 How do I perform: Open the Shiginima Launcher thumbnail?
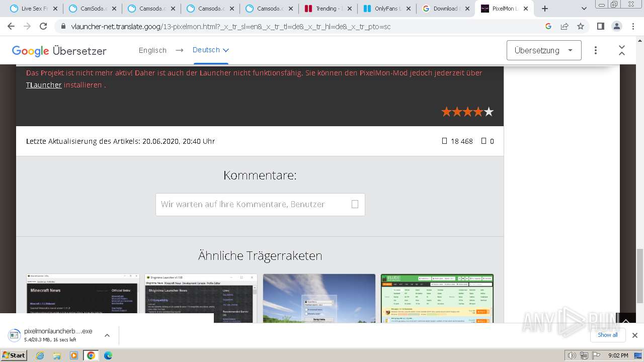201,298
